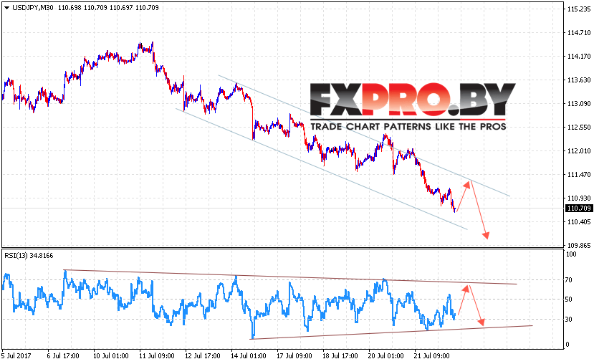
Task: Click the 110.405 price axis label
Action: click(x=579, y=222)
